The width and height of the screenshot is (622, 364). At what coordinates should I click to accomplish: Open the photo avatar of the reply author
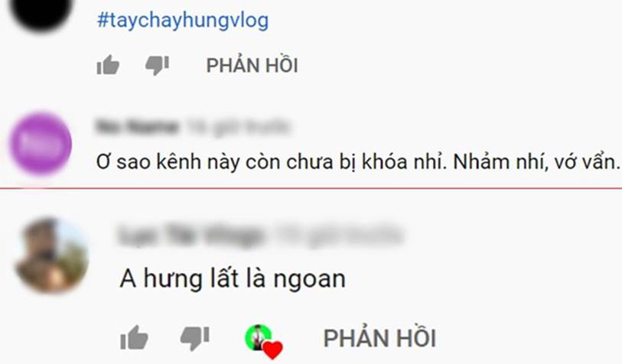[x=51, y=255]
